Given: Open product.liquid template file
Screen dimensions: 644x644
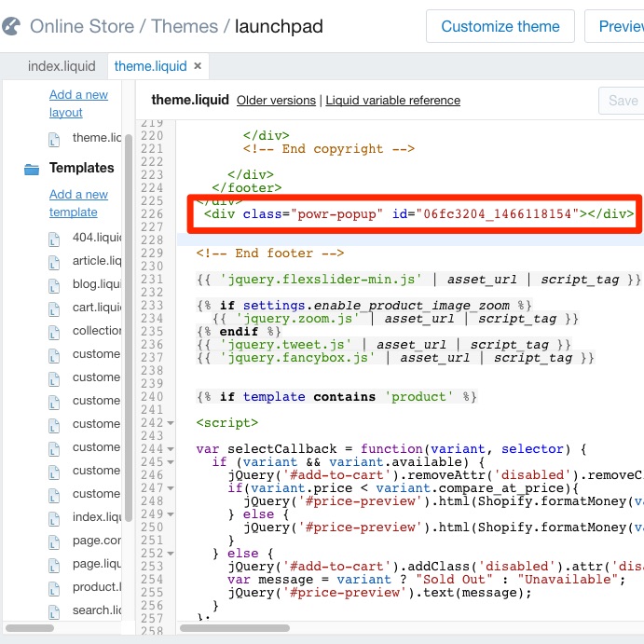Looking at the screenshot, I should click(97, 587).
